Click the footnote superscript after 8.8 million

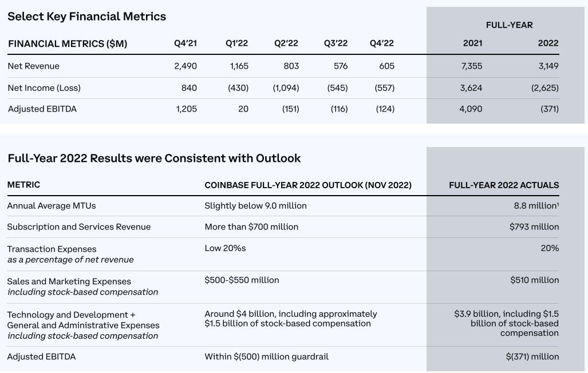(x=558, y=204)
